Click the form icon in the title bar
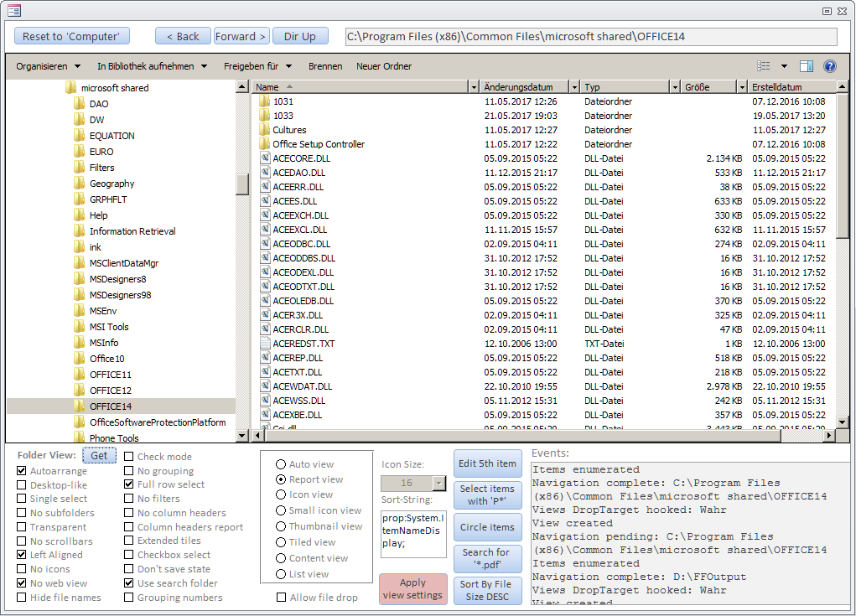 click(x=13, y=10)
